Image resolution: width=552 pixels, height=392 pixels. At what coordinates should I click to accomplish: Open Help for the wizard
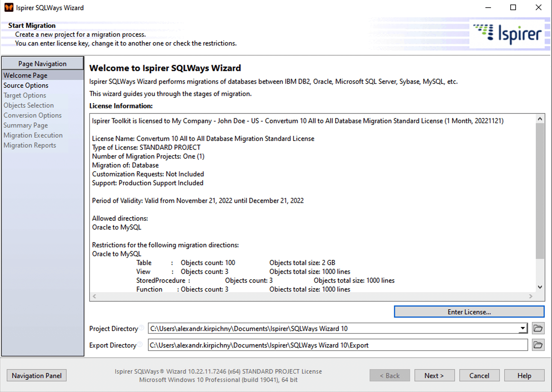[524, 376]
